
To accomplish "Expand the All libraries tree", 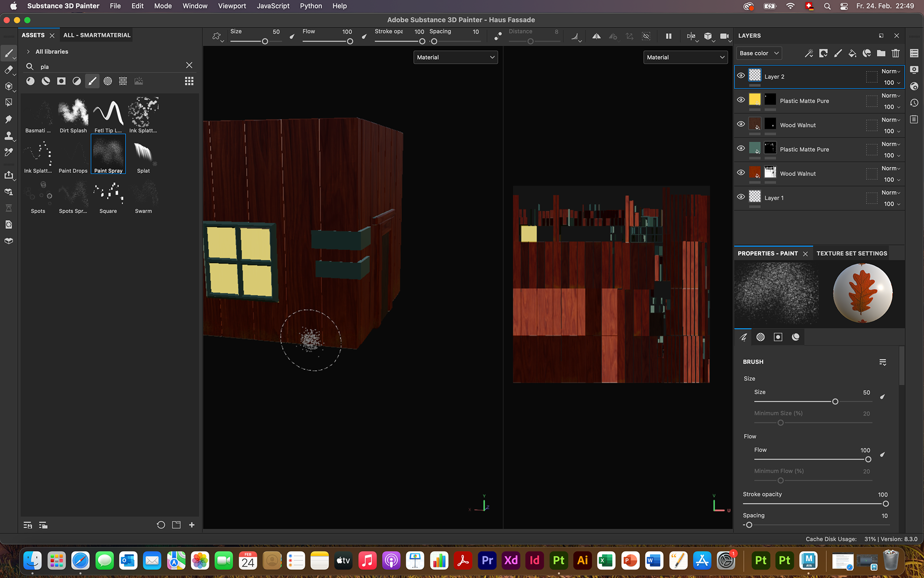I will tap(28, 52).
